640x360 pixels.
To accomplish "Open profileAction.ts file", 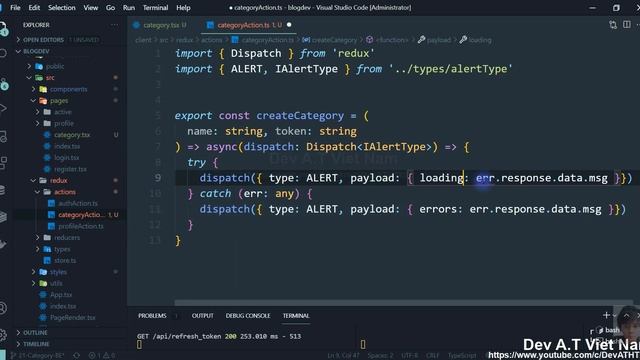I will (x=80, y=226).
